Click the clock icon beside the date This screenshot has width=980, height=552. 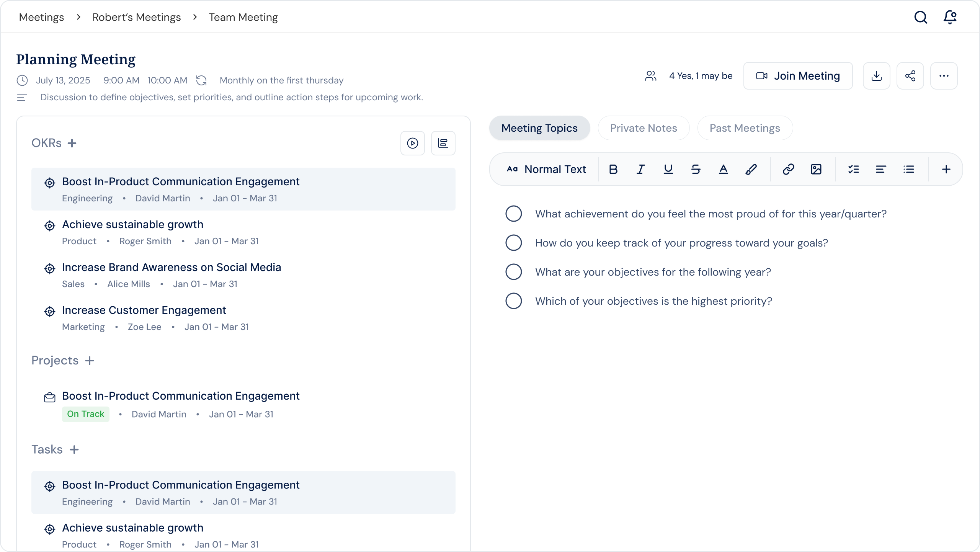22,80
